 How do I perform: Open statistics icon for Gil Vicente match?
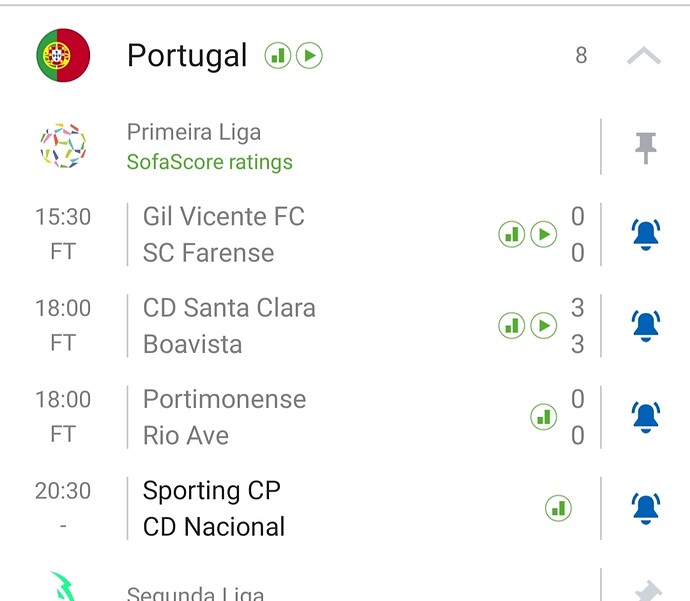click(511, 235)
